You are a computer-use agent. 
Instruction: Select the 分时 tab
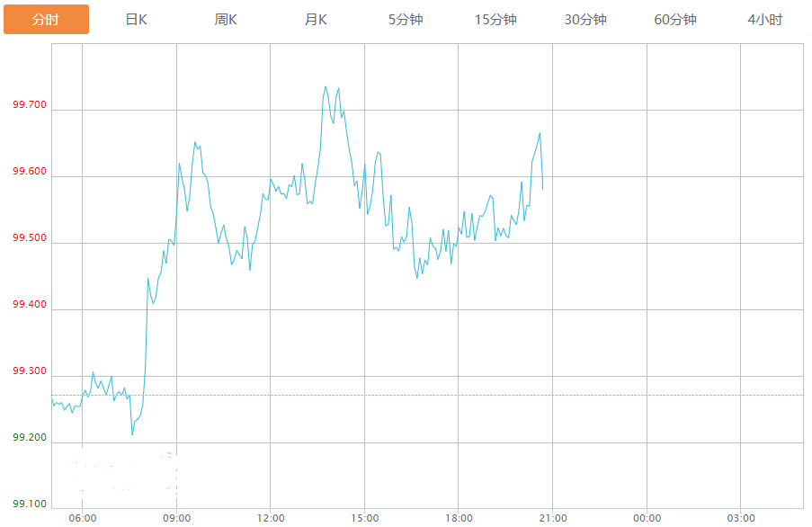pos(46,19)
